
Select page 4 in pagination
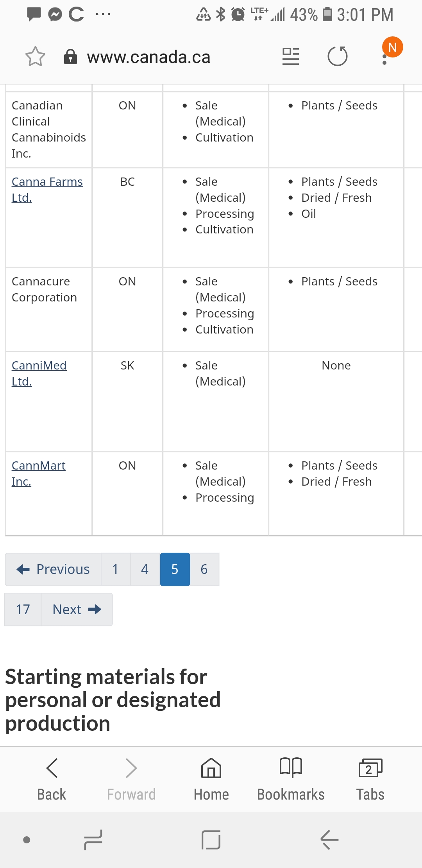pos(145,569)
